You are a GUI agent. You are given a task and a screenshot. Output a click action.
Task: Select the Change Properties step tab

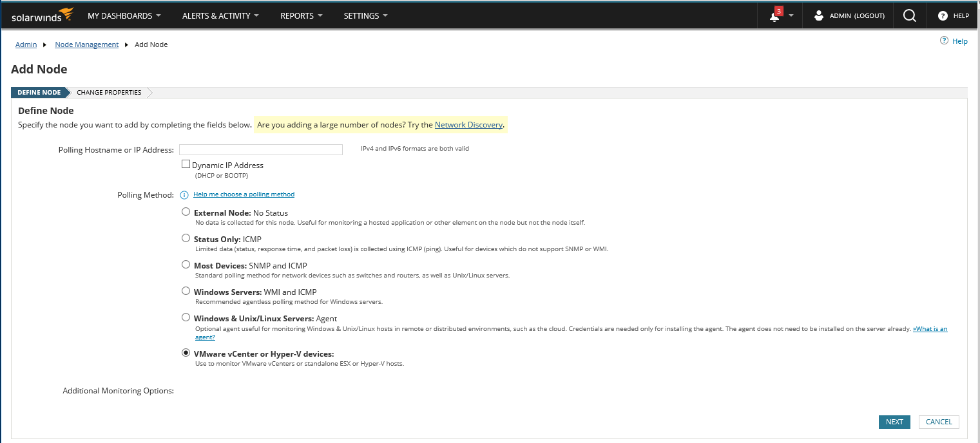pyautogui.click(x=109, y=92)
